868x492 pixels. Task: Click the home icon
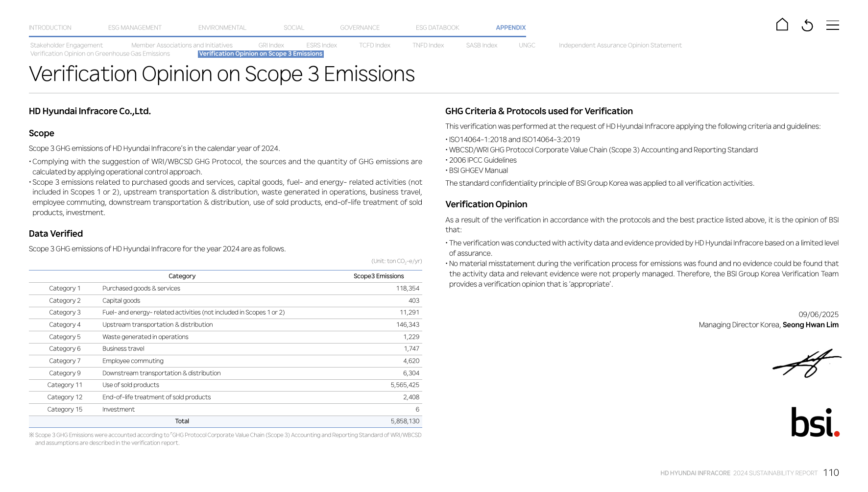782,25
